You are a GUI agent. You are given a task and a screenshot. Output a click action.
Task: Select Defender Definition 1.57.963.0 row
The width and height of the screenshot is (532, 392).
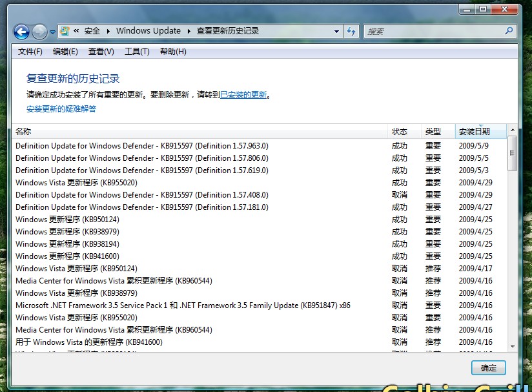click(x=260, y=146)
